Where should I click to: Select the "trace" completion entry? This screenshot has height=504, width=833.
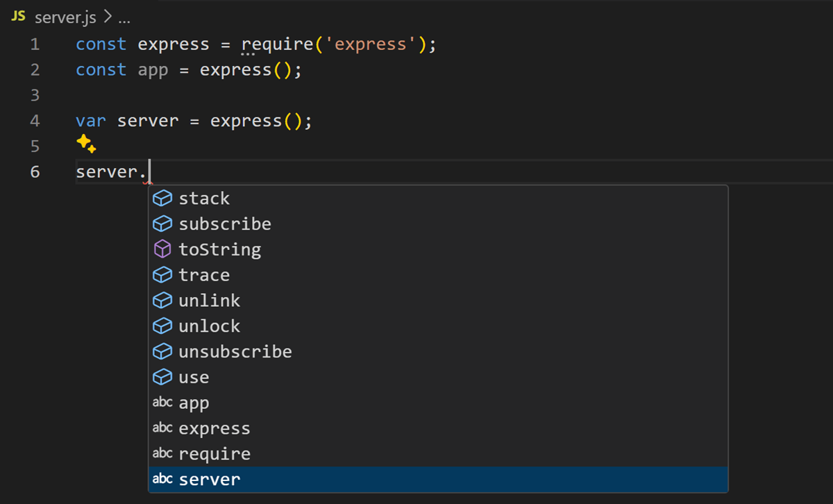pyautogui.click(x=204, y=274)
